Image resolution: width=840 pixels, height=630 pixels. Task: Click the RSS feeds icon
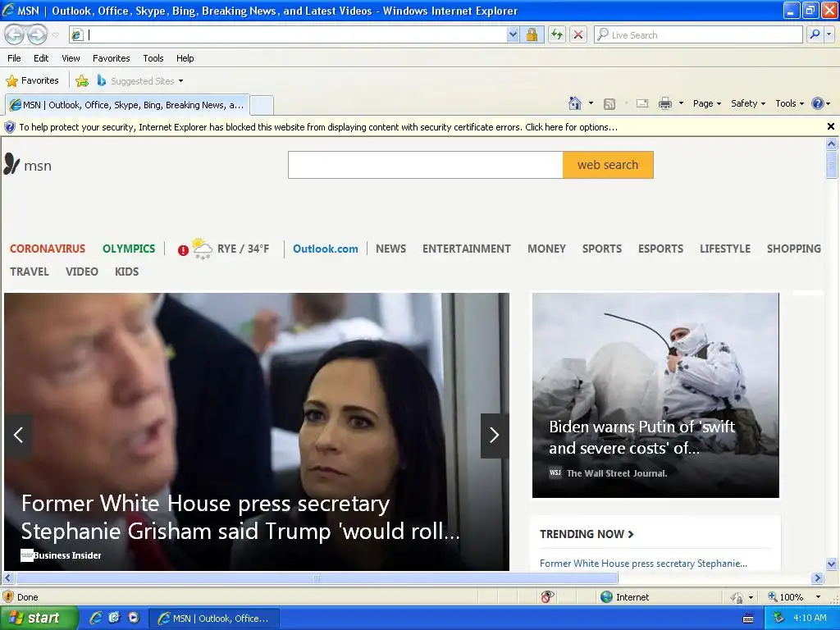click(609, 104)
